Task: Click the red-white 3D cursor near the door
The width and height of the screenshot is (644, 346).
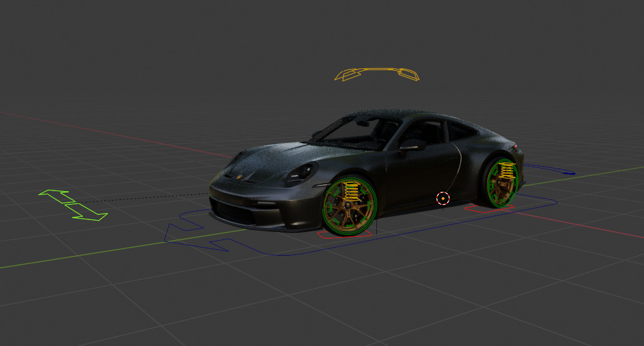Action: click(x=443, y=199)
